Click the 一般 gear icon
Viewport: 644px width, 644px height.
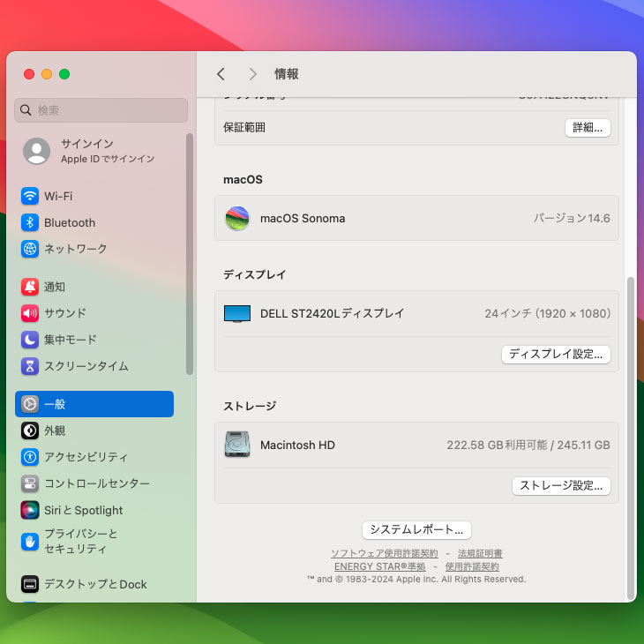tap(30, 404)
